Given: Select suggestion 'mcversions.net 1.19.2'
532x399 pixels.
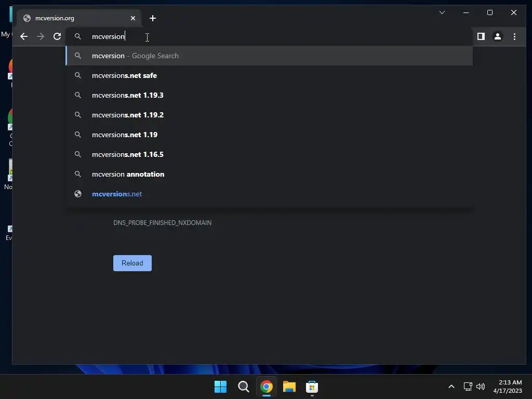Looking at the screenshot, I should (269, 115).
